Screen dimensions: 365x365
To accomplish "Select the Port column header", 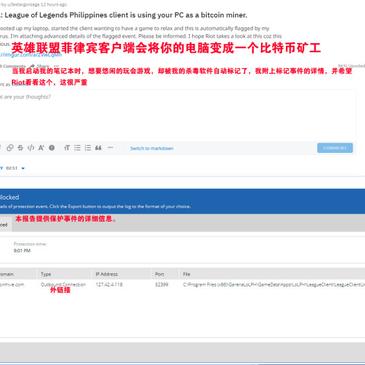I will tap(160, 274).
